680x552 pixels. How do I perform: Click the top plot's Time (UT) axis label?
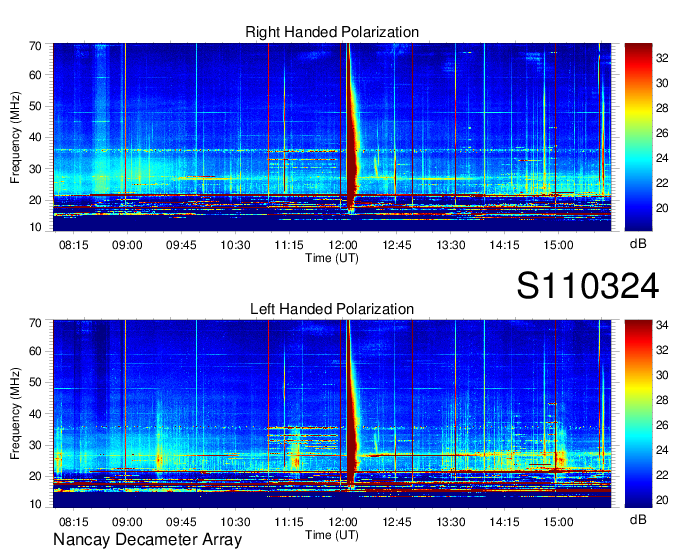[332, 258]
